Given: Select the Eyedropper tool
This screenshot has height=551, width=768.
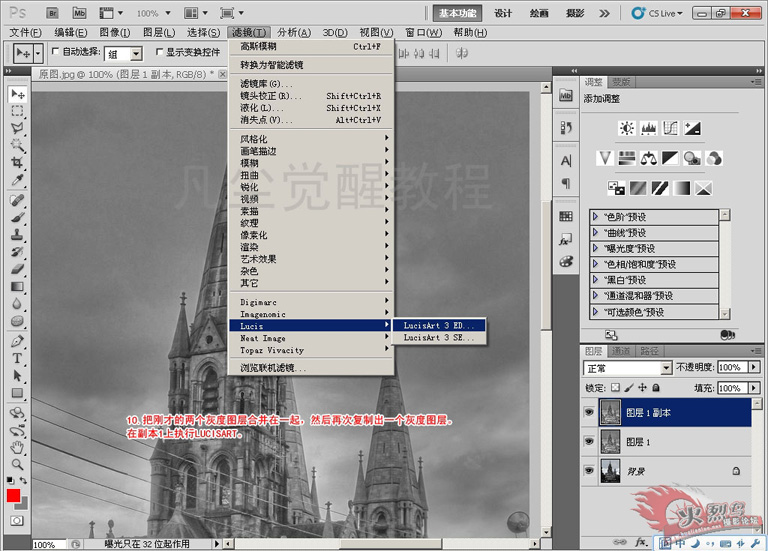Looking at the screenshot, I should (x=18, y=180).
